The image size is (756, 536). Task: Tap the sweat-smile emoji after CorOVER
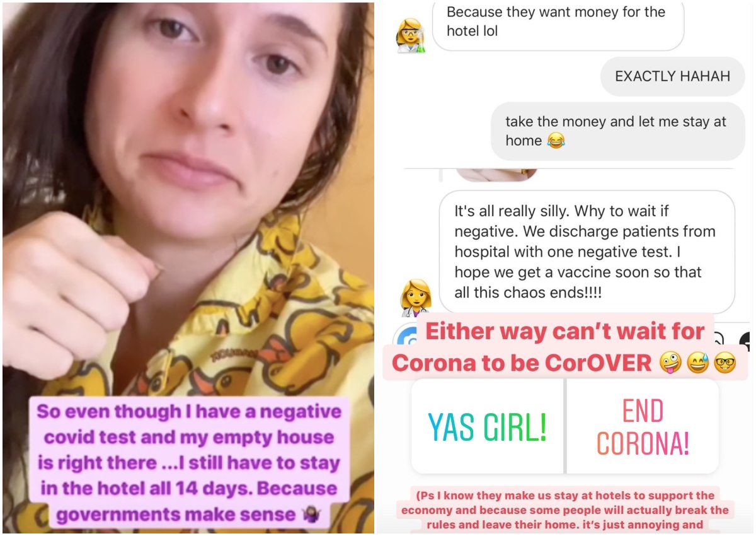coord(697,362)
